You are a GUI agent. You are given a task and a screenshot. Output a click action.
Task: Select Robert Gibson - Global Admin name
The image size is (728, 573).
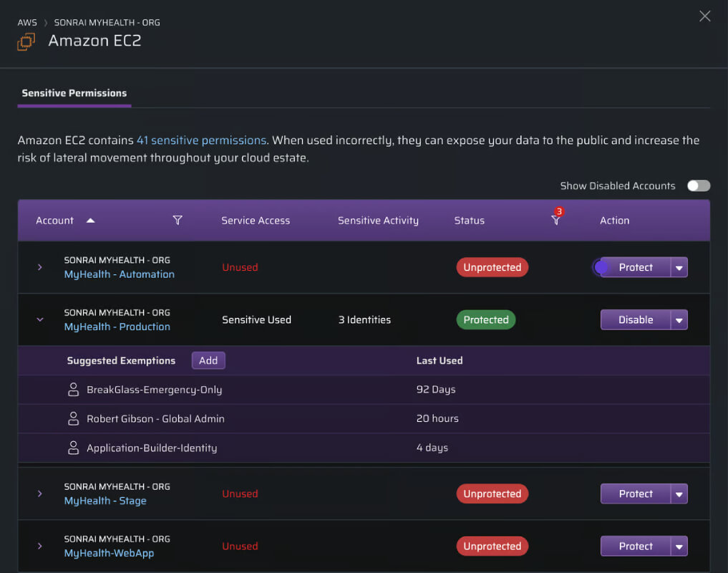[155, 419]
